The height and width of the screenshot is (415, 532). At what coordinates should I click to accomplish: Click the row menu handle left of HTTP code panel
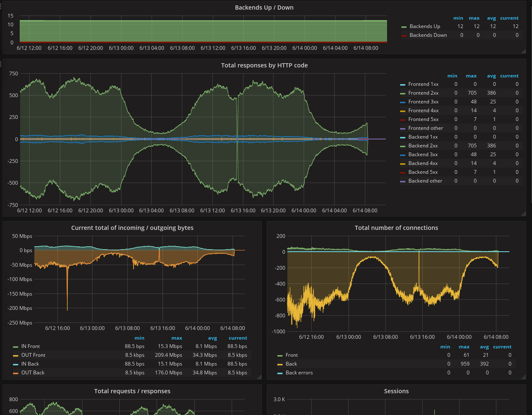pos(1,64)
